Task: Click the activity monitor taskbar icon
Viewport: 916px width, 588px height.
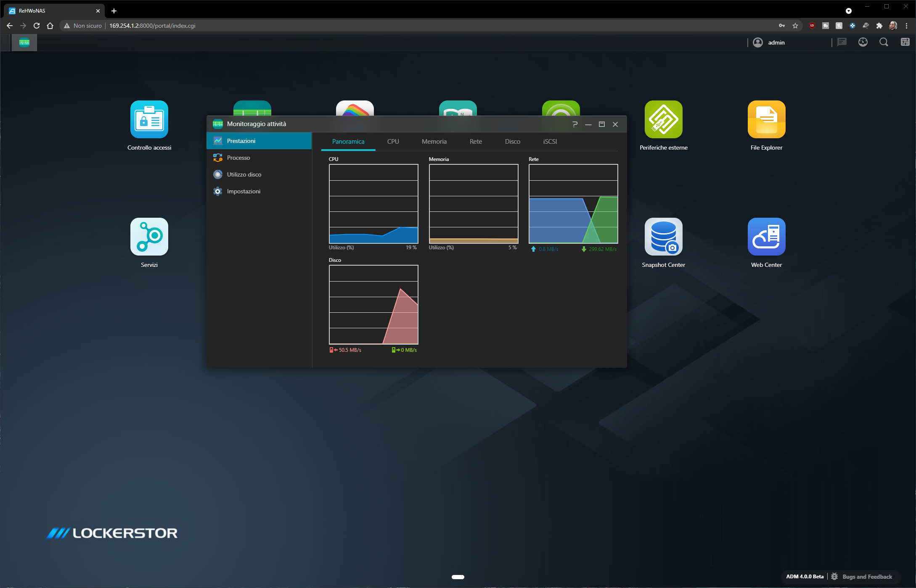Action: pyautogui.click(x=24, y=42)
